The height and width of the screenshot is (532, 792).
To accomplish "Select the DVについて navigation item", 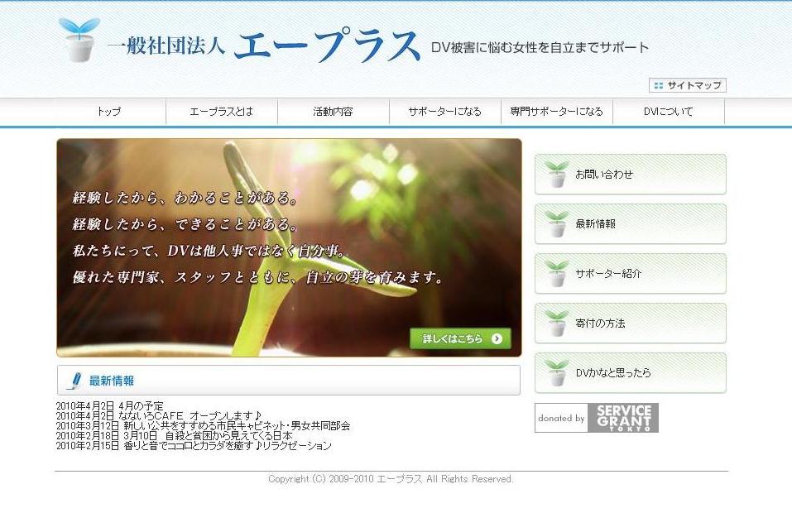I will click(x=668, y=112).
